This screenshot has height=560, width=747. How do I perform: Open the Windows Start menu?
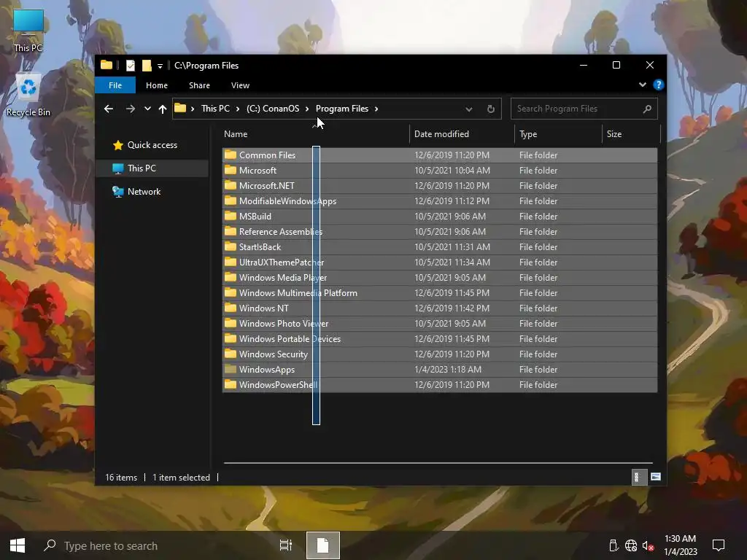click(x=18, y=545)
